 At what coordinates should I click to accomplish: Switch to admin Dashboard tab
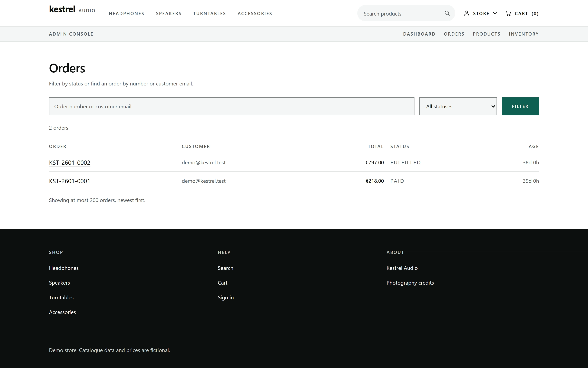click(x=419, y=34)
